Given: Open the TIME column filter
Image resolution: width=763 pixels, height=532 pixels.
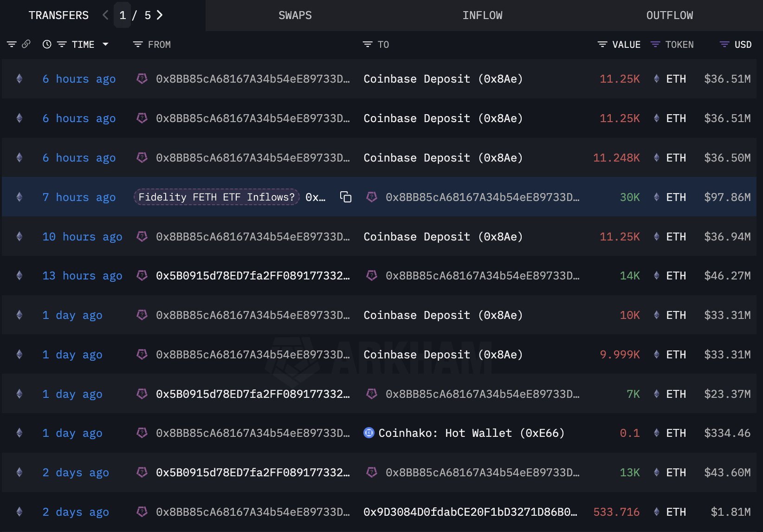Looking at the screenshot, I should point(62,45).
